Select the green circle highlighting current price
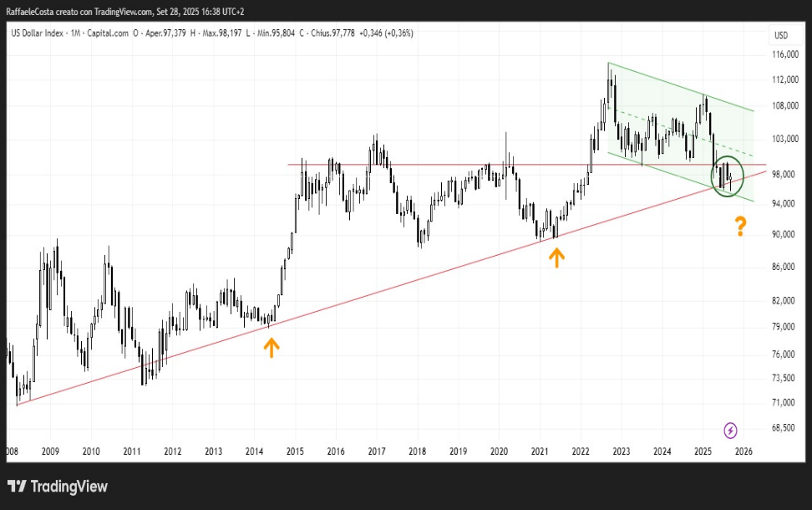 [x=727, y=176]
